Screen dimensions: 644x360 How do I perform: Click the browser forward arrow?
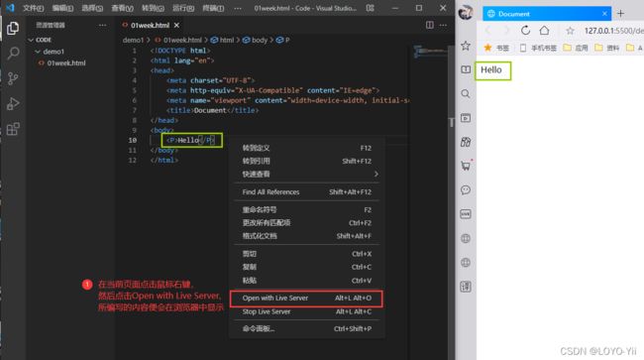pos(506,31)
